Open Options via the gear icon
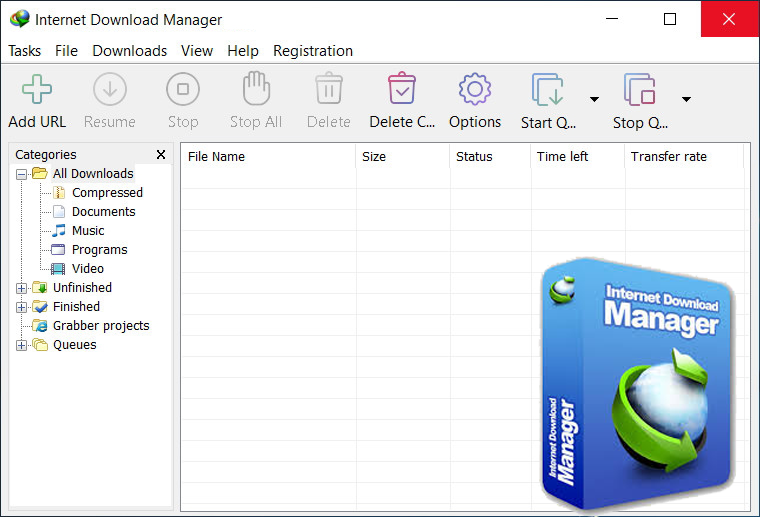Screen dimensions: 760x517 (x=475, y=89)
